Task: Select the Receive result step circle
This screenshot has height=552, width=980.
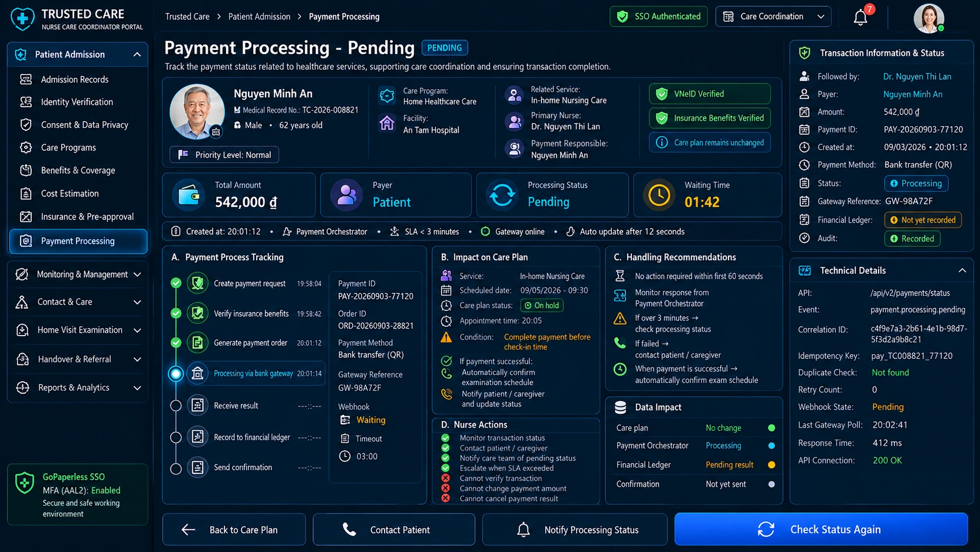Action: [175, 405]
